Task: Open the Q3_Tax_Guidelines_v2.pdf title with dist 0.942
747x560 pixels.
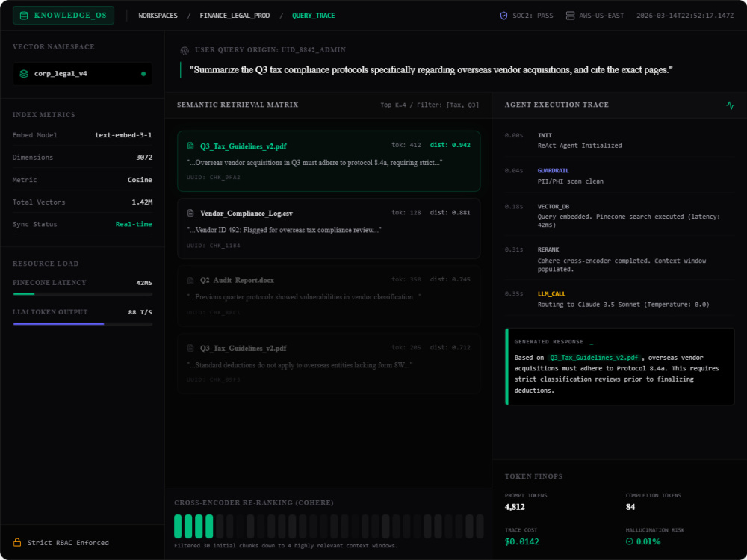Action: tap(243, 146)
